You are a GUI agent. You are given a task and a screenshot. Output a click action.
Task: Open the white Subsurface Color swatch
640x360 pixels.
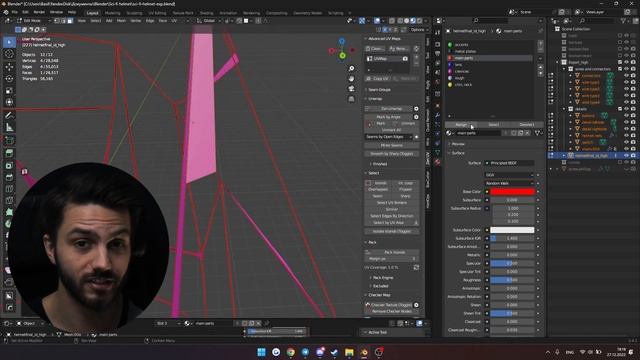(x=512, y=230)
